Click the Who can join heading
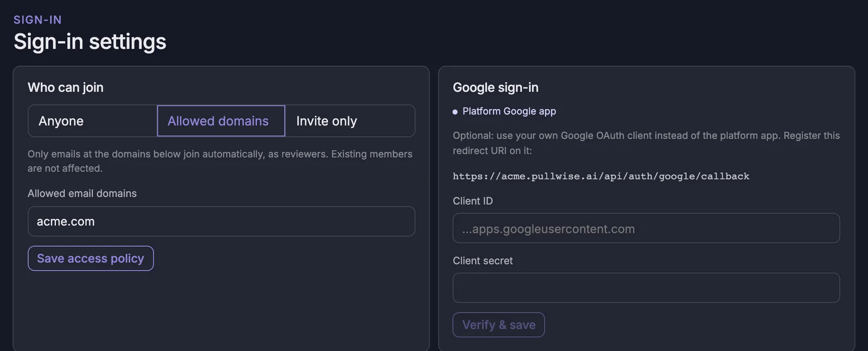Image resolution: width=868 pixels, height=351 pixels. [66, 87]
